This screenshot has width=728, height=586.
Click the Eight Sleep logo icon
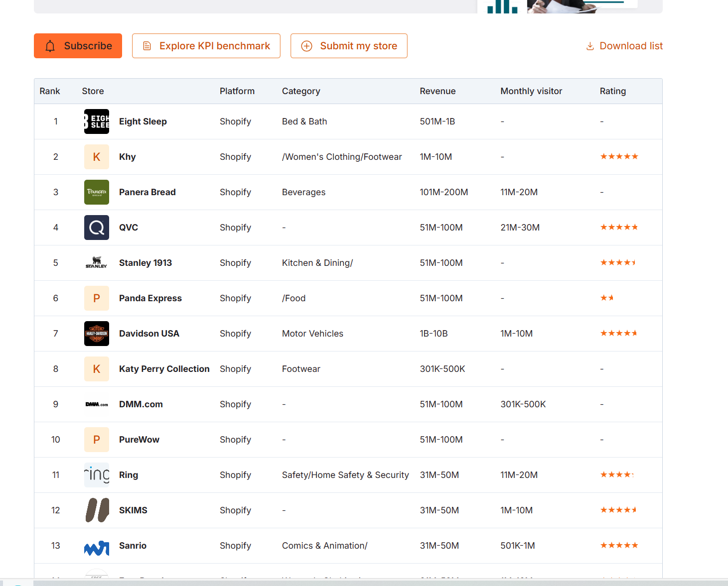point(97,121)
